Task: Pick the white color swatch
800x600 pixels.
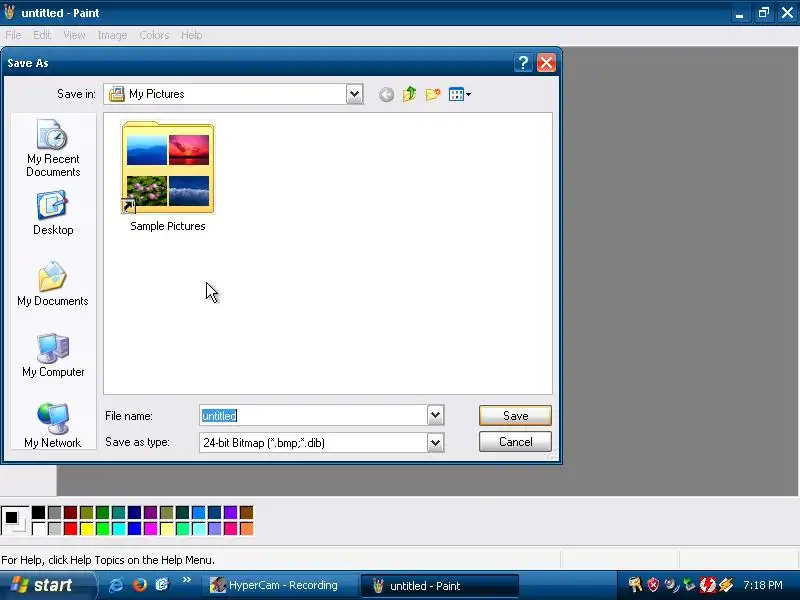Action: [38, 528]
